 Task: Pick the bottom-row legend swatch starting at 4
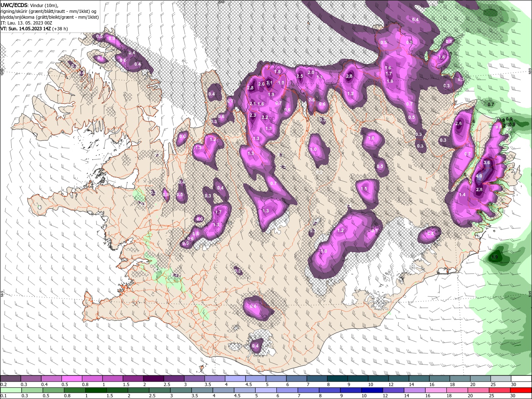coord(224,390)
